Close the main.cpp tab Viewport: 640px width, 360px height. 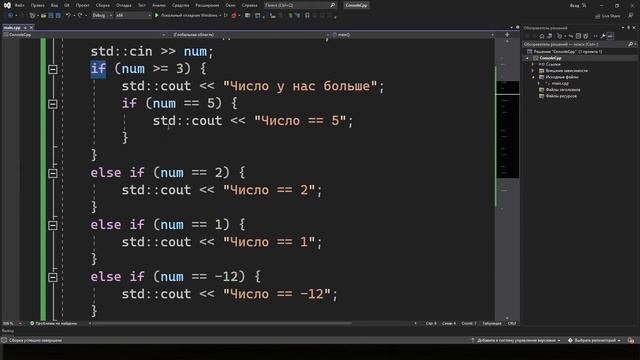click(x=31, y=27)
